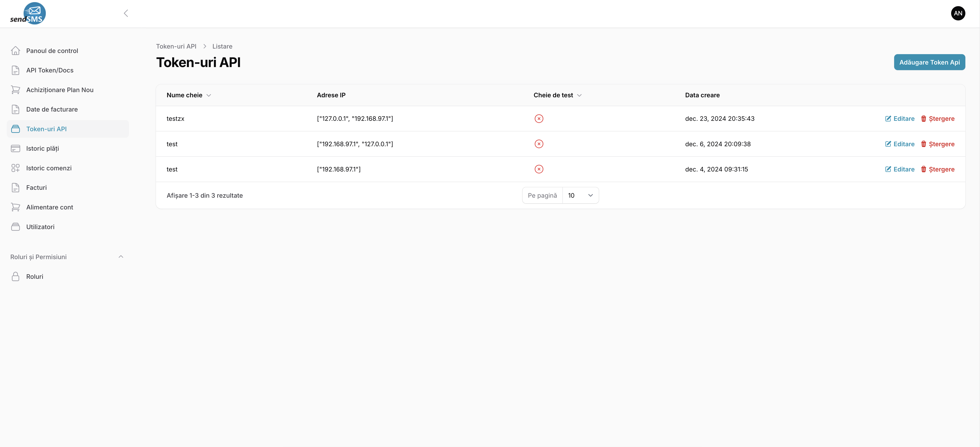Click the red X icon for Dec 6 token
980x447 pixels.
click(x=539, y=144)
